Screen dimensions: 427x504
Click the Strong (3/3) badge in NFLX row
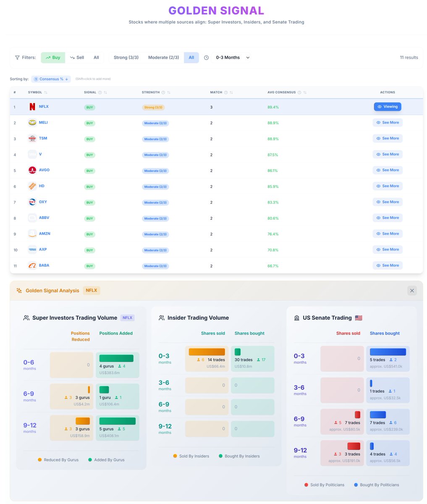pos(153,108)
